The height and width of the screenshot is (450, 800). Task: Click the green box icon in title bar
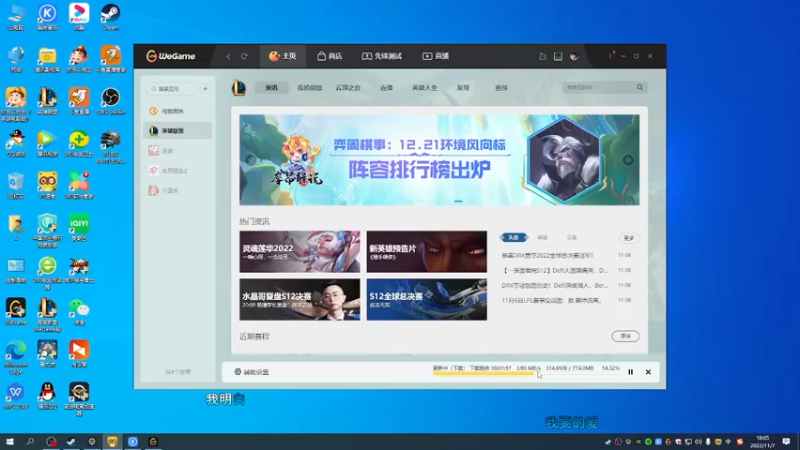click(x=558, y=56)
